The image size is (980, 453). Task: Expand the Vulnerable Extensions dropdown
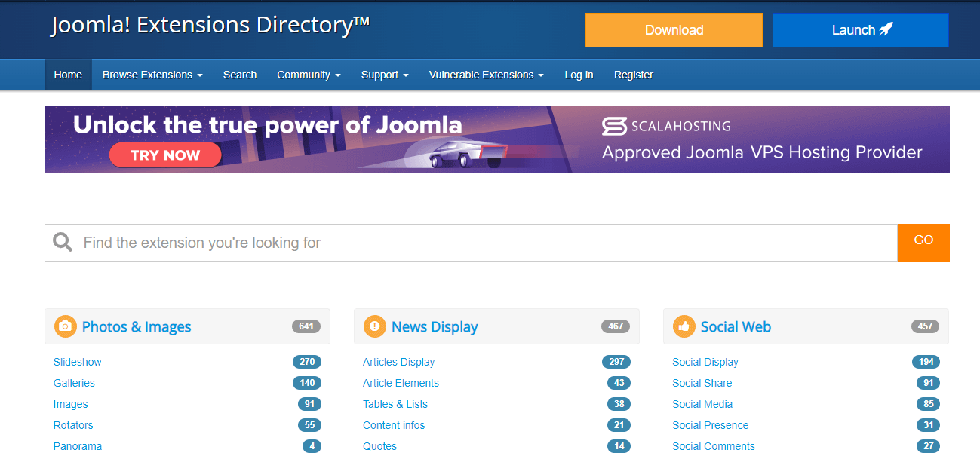tap(486, 75)
